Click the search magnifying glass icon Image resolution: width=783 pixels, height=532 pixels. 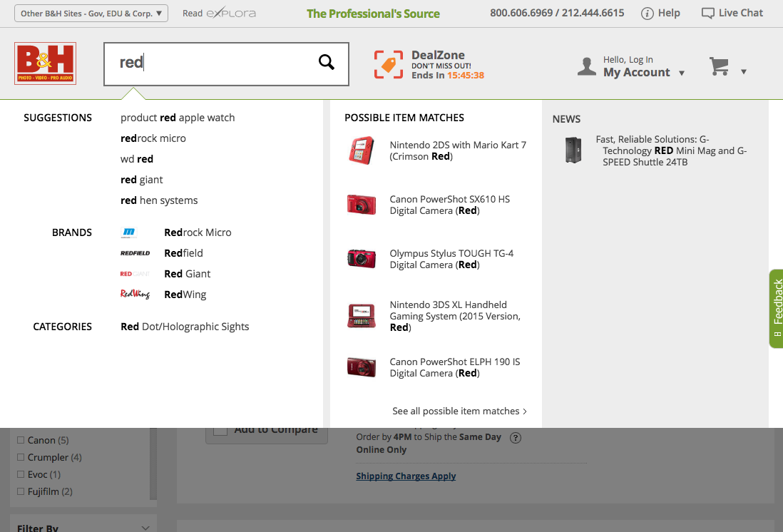[326, 63]
